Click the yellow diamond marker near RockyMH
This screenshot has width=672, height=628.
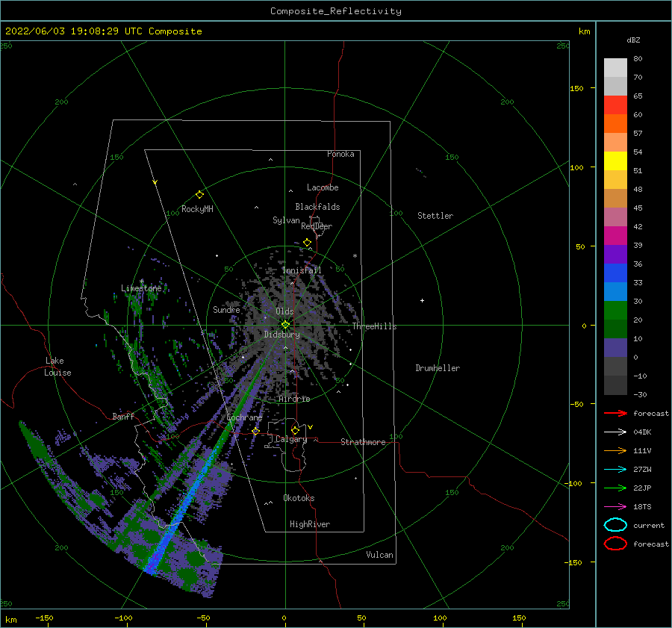199,195
